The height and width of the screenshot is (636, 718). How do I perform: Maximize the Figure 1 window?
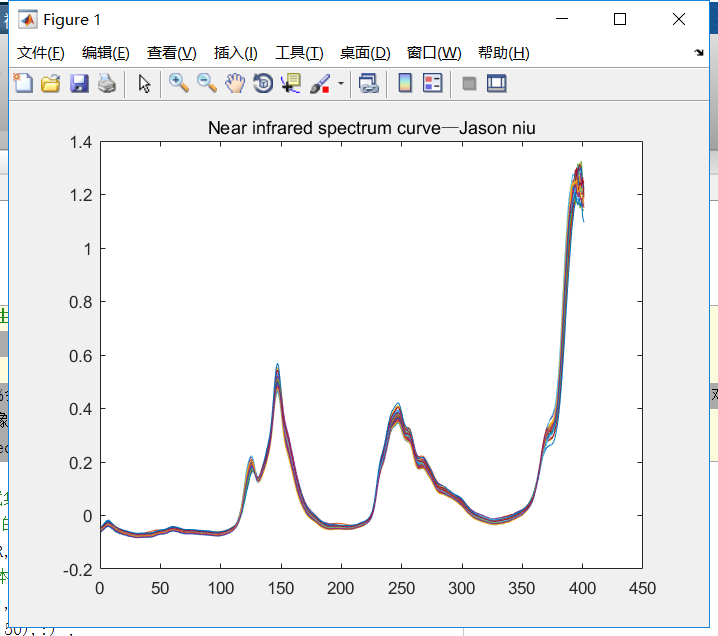click(x=620, y=19)
